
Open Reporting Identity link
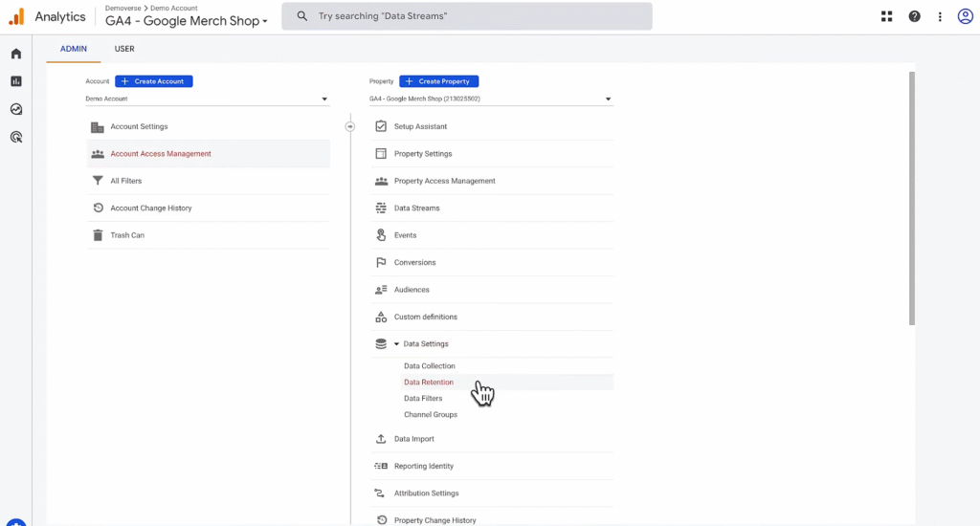pyautogui.click(x=424, y=466)
